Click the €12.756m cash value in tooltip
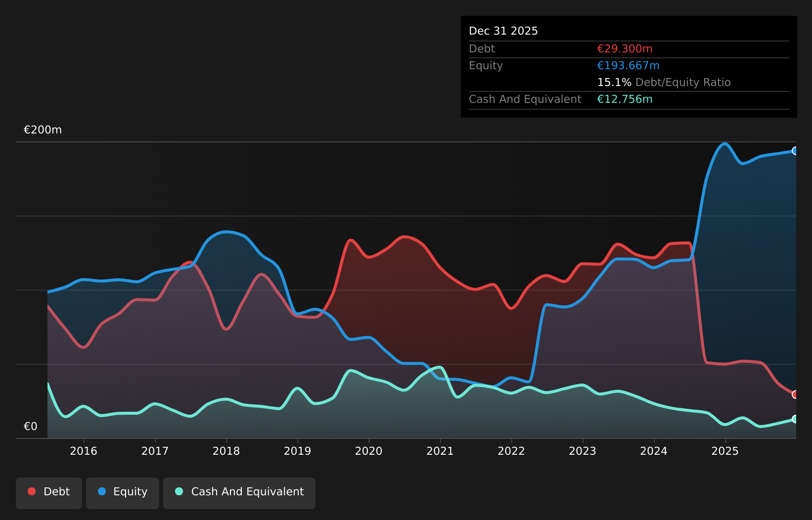The height and width of the screenshot is (520, 812). pyautogui.click(x=625, y=99)
